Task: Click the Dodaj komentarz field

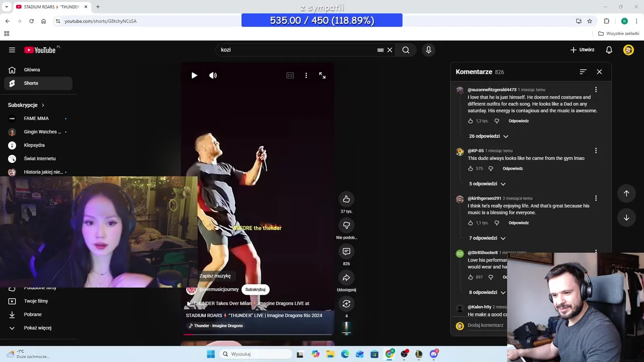Action: tap(486, 325)
